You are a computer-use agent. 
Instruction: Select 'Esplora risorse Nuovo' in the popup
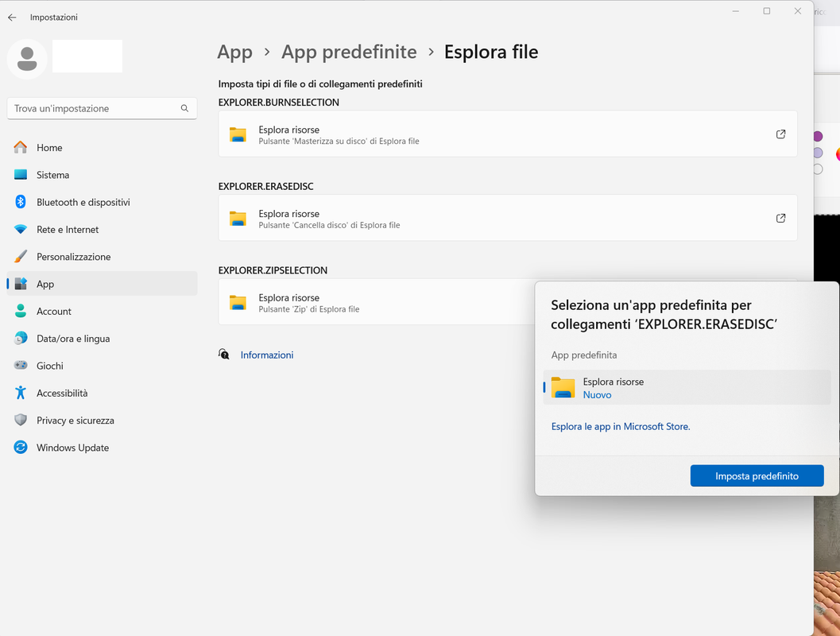[687, 387]
